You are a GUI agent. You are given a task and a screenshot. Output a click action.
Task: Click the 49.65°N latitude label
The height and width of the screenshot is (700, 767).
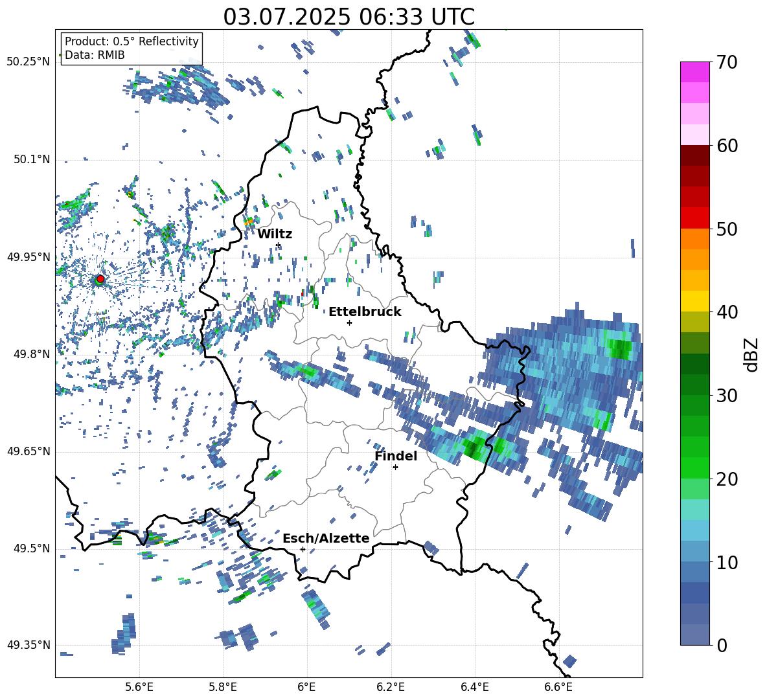coord(29,451)
